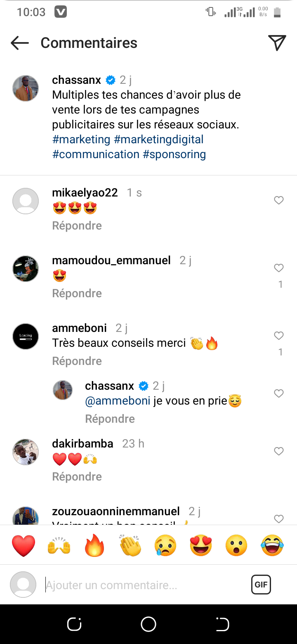Like dakirbamba's comment heart
The width and height of the screenshot is (297, 644).
coord(279,451)
